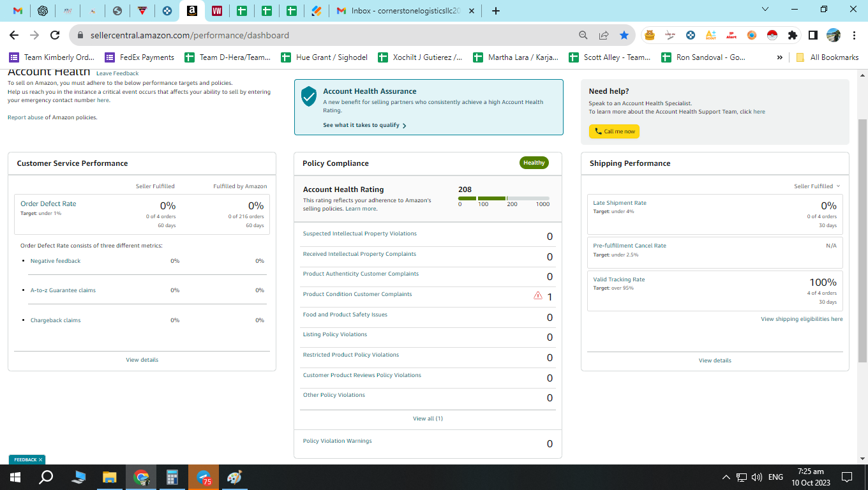The width and height of the screenshot is (868, 490).
Task: Open the bear-in-honeypot extension
Action: pyautogui.click(x=650, y=35)
